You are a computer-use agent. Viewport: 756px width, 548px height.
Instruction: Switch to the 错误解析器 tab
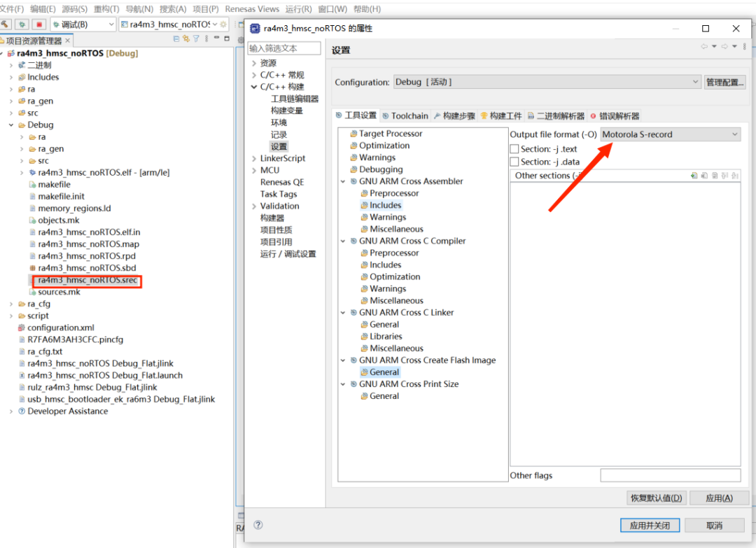[x=615, y=115]
